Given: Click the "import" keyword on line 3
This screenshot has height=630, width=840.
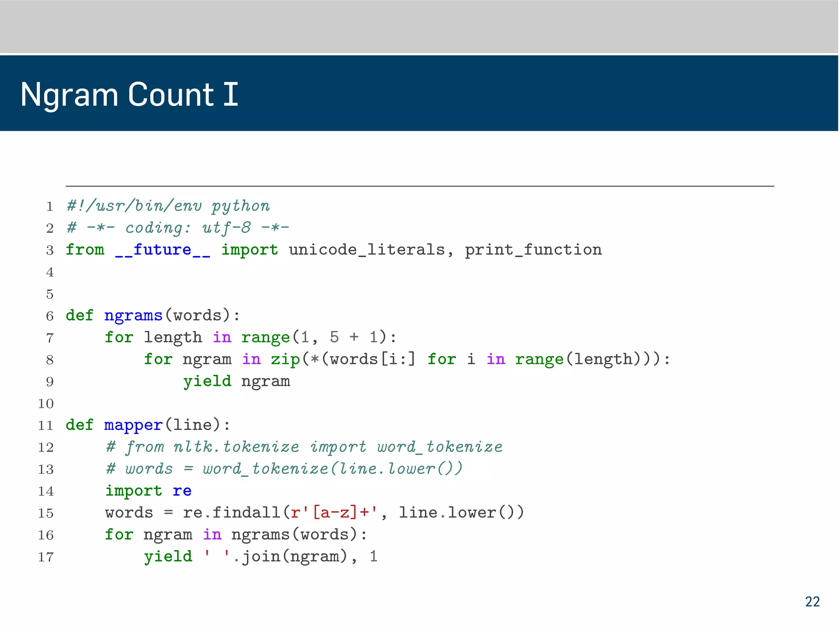Looking at the screenshot, I should [250, 250].
